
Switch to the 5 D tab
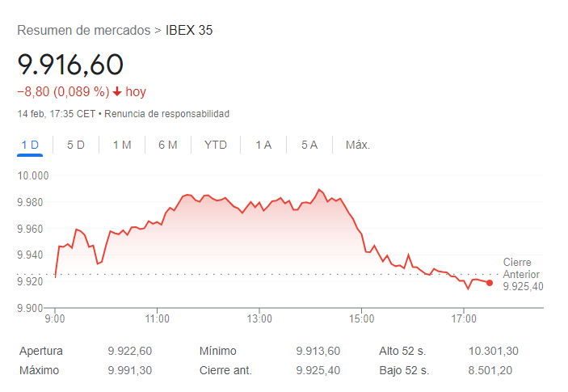click(76, 145)
